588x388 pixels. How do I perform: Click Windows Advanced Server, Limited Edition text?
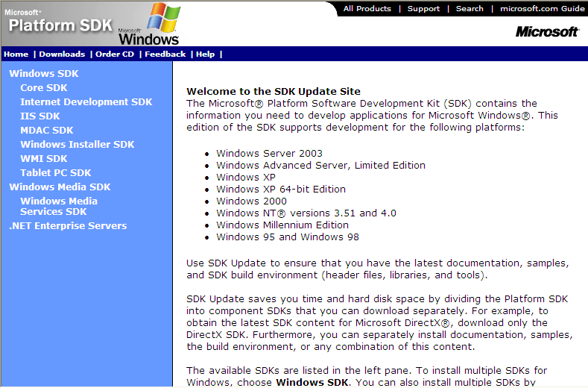[x=320, y=165]
